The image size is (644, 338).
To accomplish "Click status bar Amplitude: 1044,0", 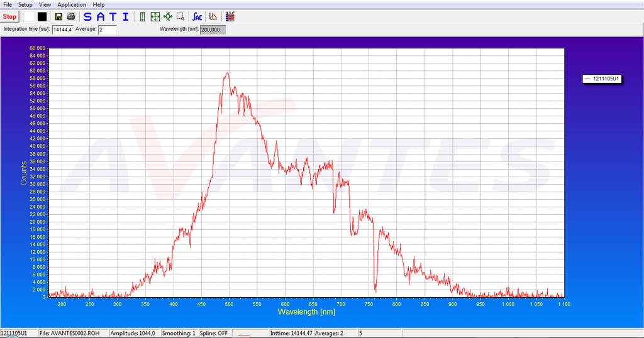I will click(x=133, y=333).
